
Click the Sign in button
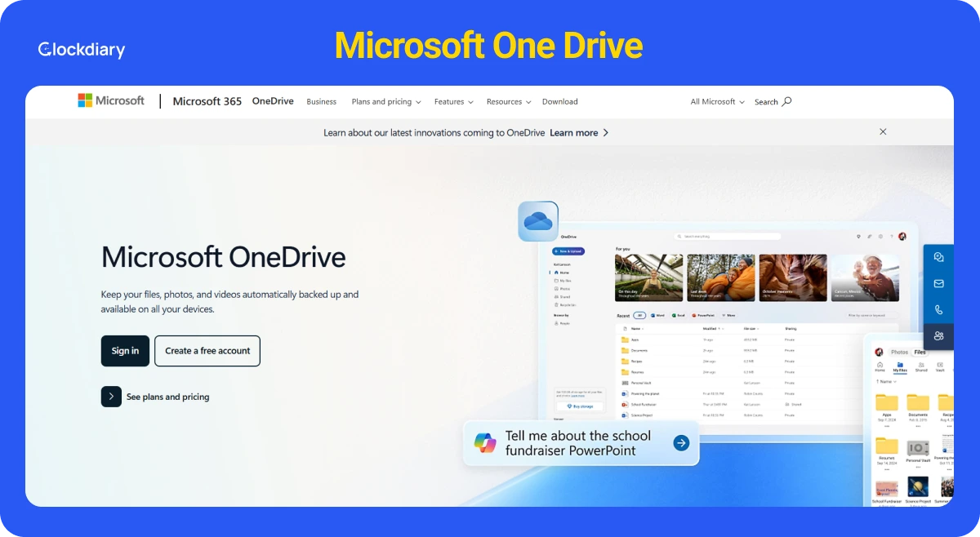(x=125, y=351)
